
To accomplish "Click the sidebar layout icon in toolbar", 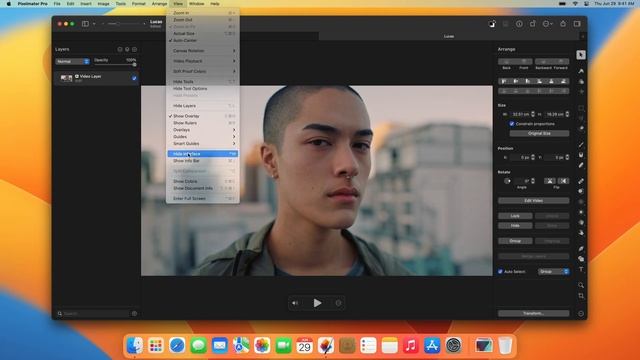I will click(85, 24).
